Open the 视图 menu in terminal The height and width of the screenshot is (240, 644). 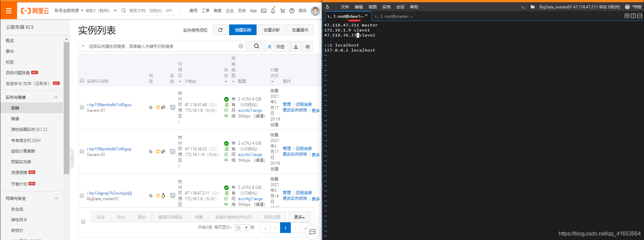coord(372,7)
